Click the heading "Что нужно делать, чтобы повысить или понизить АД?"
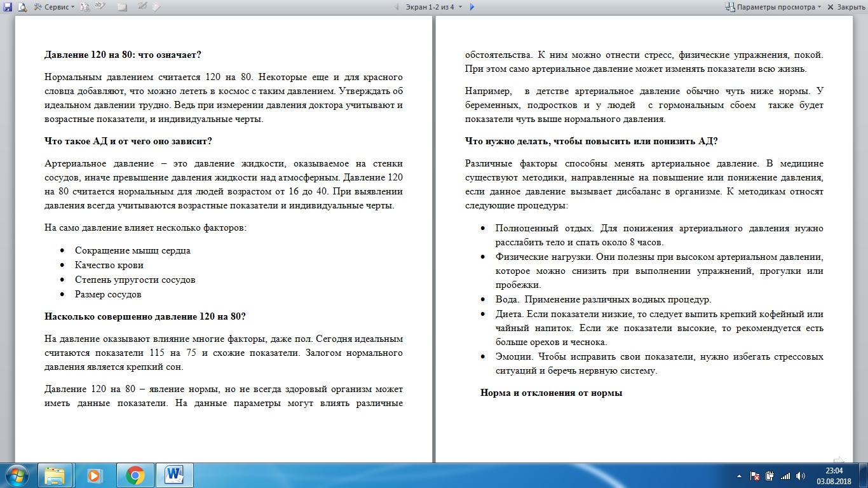The image size is (868, 488). 591,140
